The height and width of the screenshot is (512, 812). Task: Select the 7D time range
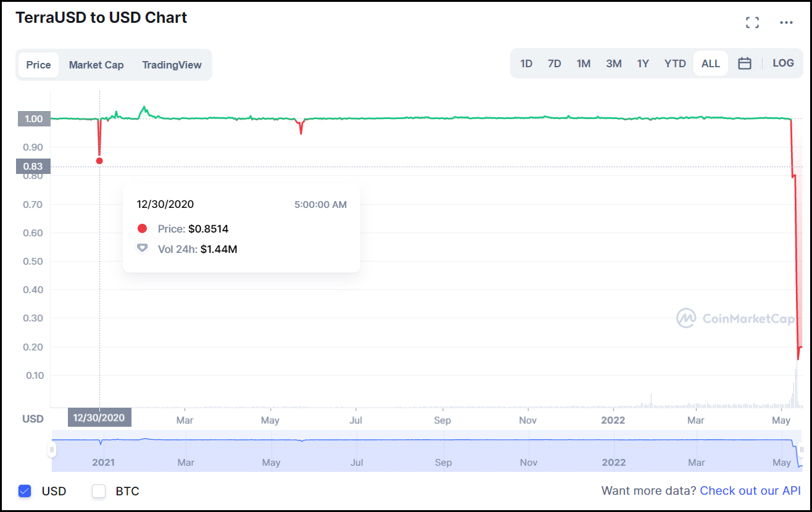[555, 64]
